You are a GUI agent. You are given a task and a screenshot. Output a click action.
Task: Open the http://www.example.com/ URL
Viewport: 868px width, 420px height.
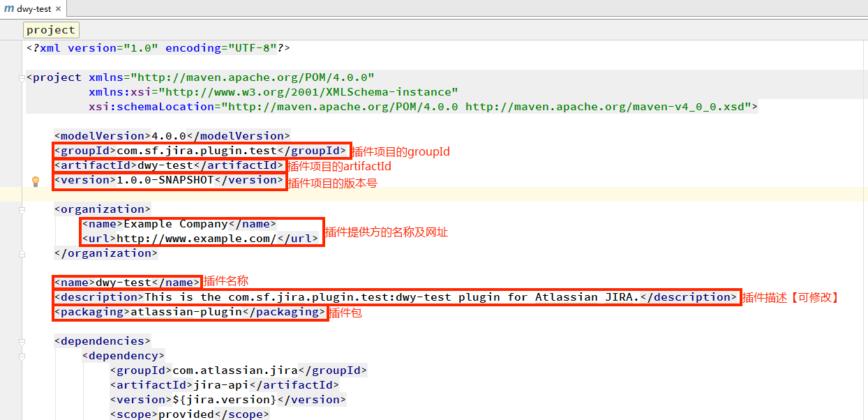point(197,239)
